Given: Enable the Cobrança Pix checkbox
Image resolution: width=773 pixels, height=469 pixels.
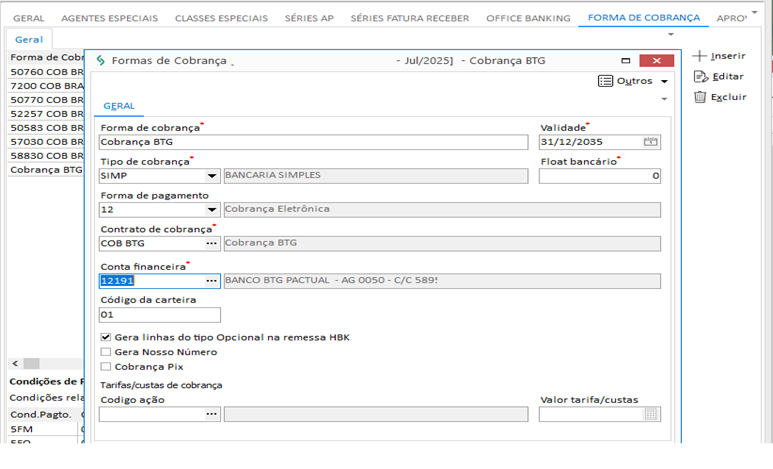Looking at the screenshot, I should point(106,367).
